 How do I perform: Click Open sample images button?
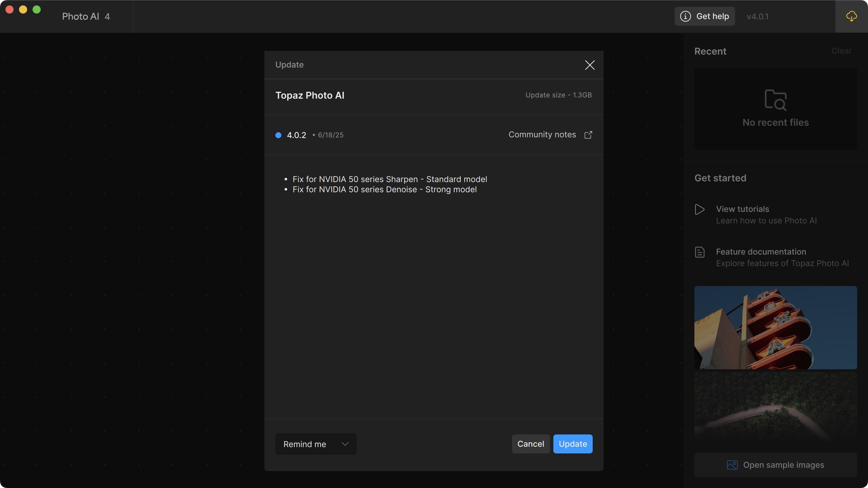(x=775, y=465)
